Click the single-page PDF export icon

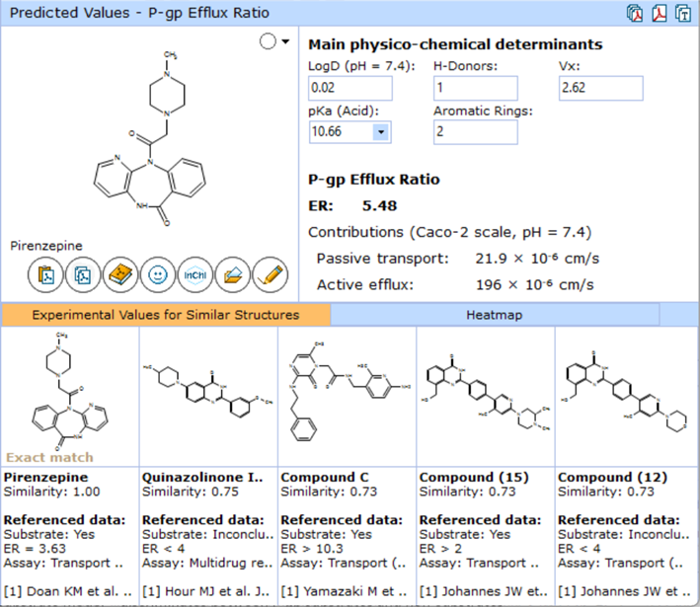tap(659, 13)
